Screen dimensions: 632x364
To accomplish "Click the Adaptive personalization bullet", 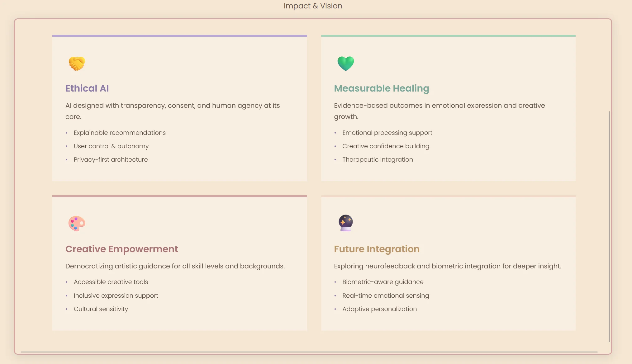I will (x=379, y=309).
